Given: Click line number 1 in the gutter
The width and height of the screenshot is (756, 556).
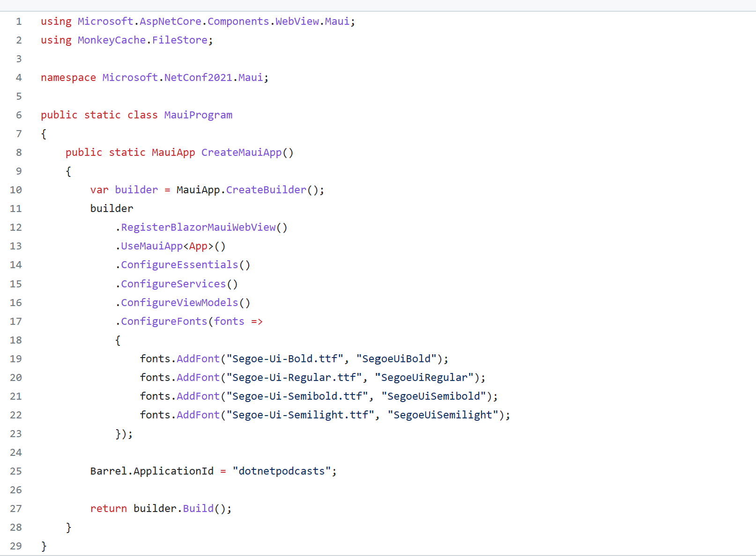Looking at the screenshot, I should 19,22.
